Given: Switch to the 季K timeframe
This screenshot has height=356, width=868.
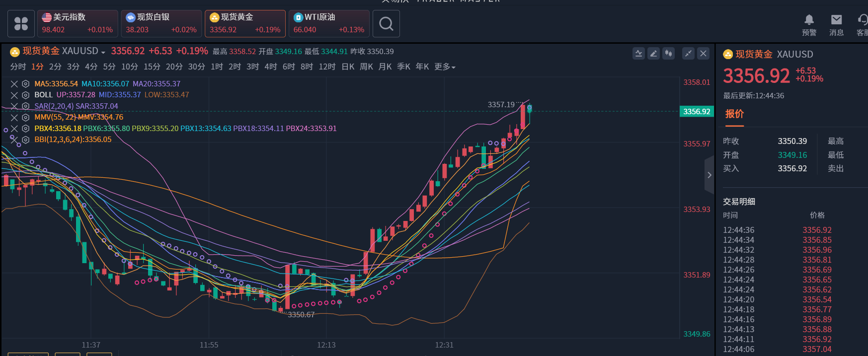Looking at the screenshot, I should (x=403, y=67).
